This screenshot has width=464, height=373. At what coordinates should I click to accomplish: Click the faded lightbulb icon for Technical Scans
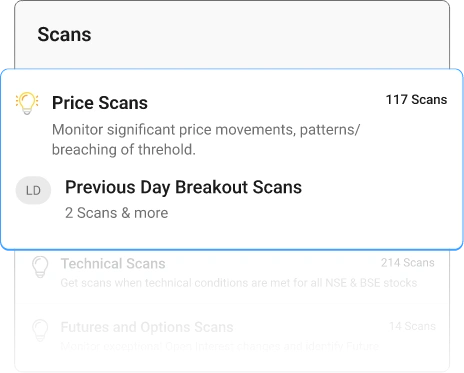click(x=40, y=267)
